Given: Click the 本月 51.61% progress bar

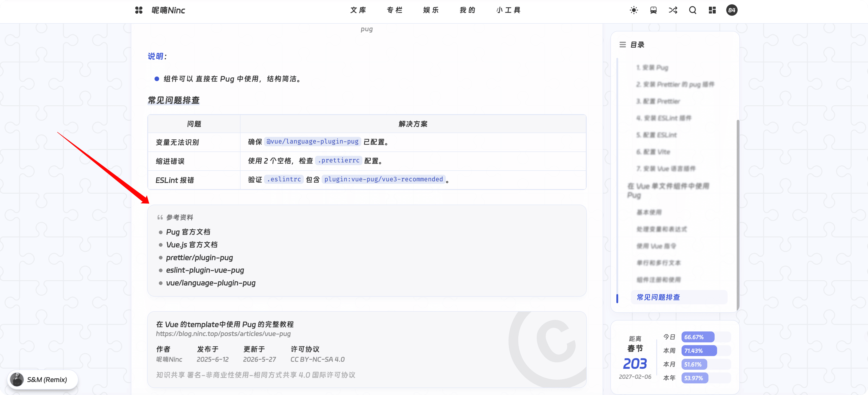Looking at the screenshot, I should (706, 364).
